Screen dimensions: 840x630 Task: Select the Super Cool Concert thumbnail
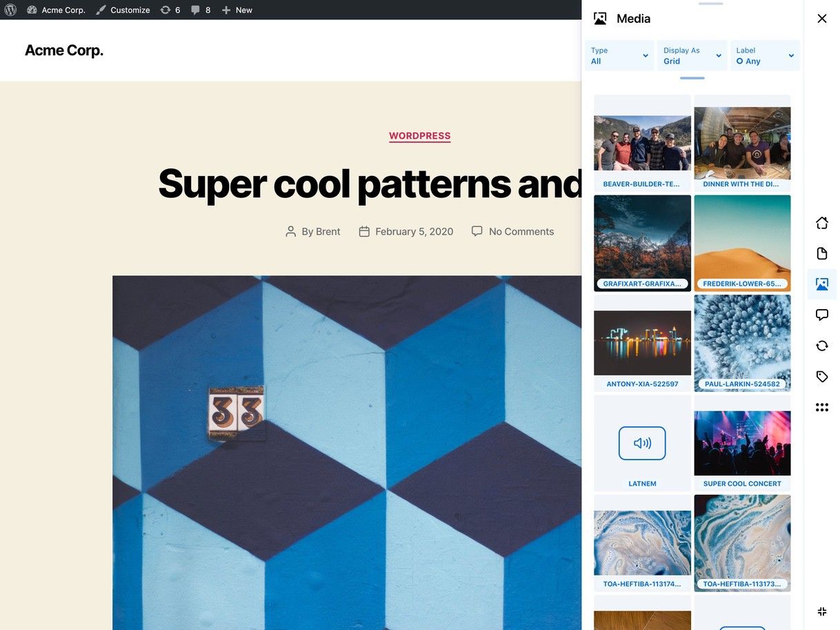(x=742, y=443)
